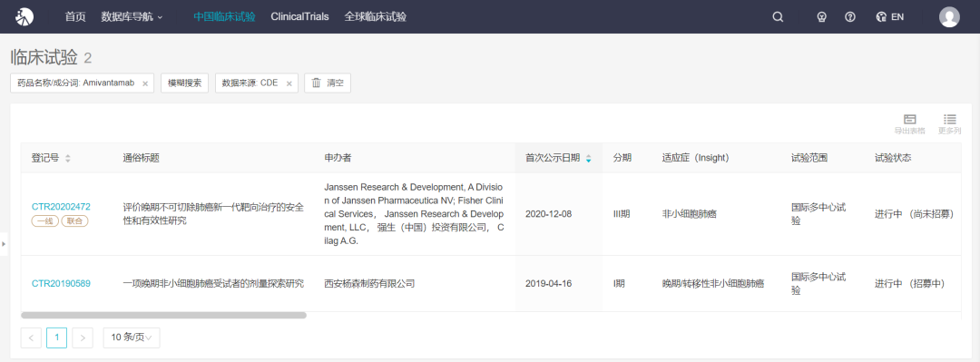This screenshot has width=980, height=362.
Task: Select the 全球临床试验 tab
Action: [375, 17]
